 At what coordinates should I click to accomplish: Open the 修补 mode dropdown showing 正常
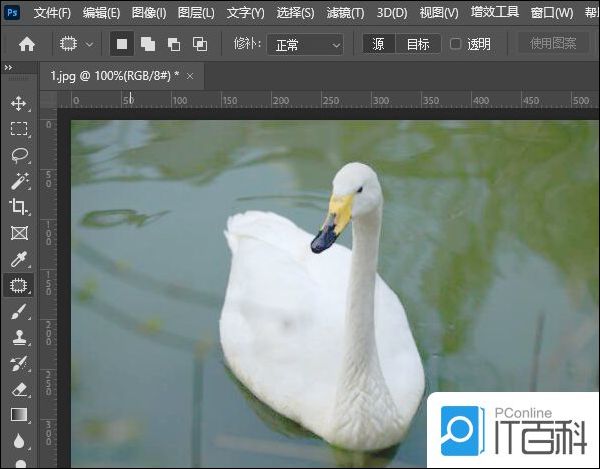click(306, 44)
